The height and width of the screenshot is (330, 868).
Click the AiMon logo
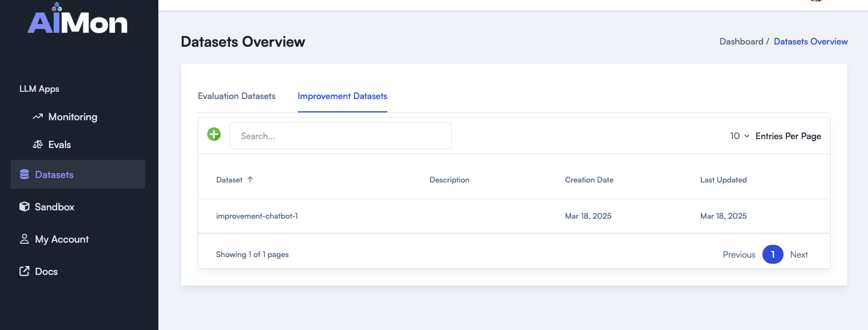click(78, 20)
